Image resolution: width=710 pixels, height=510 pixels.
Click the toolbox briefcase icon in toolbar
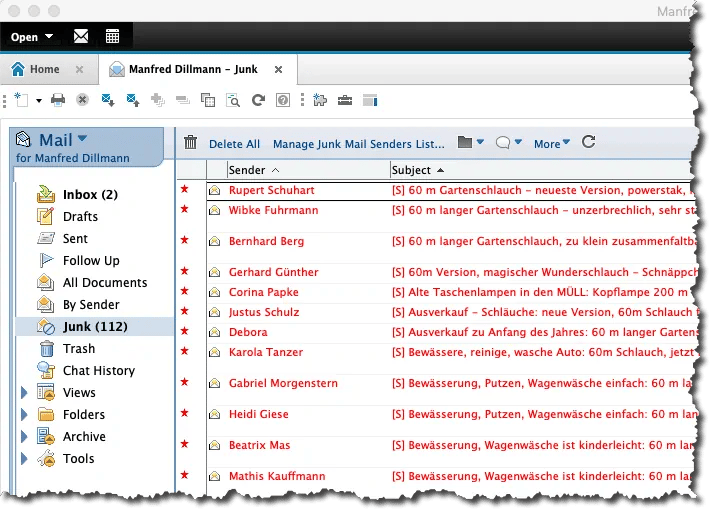coord(345,100)
